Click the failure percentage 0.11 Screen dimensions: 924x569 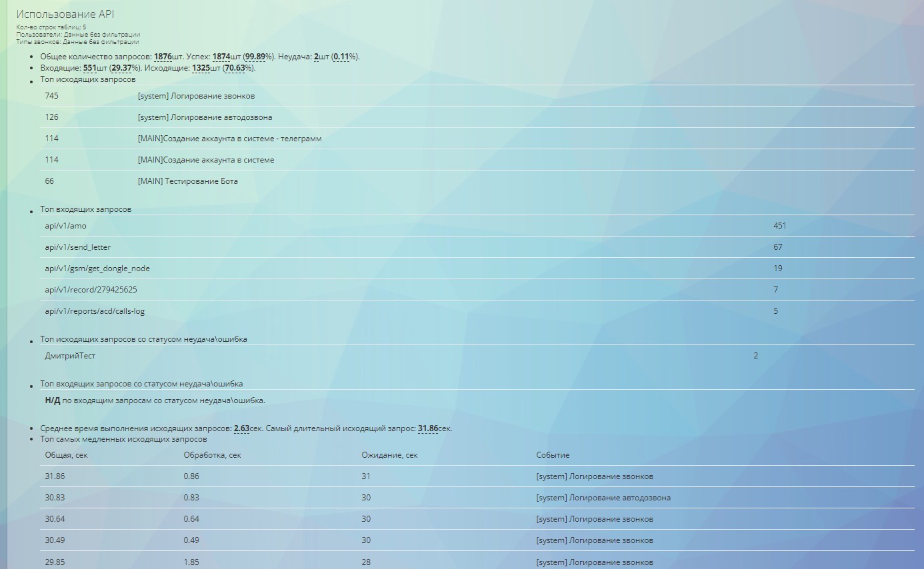click(341, 57)
